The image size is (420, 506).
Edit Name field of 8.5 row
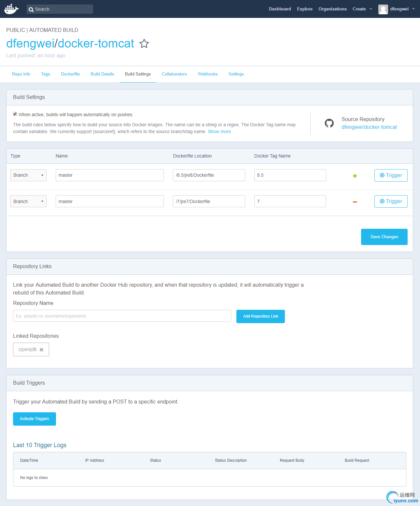tap(110, 175)
